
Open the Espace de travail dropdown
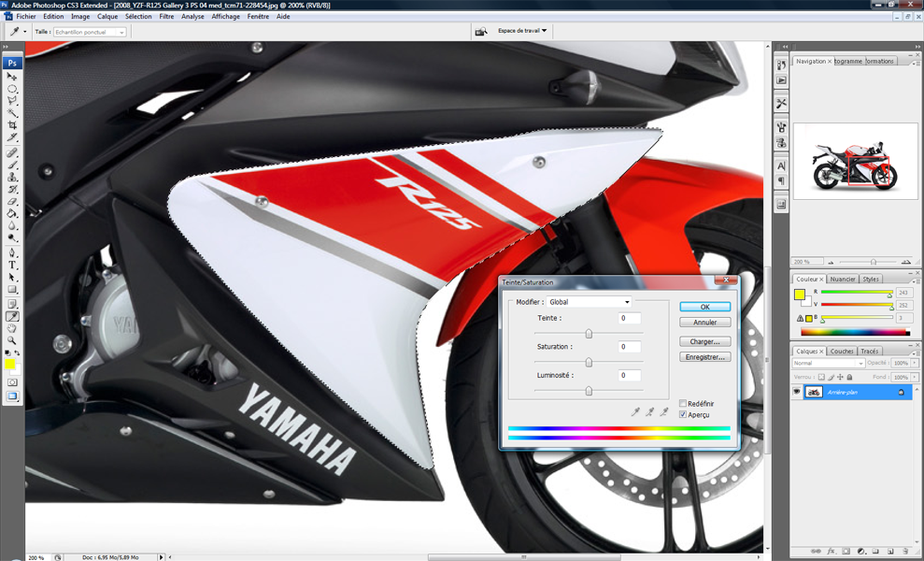pyautogui.click(x=522, y=31)
